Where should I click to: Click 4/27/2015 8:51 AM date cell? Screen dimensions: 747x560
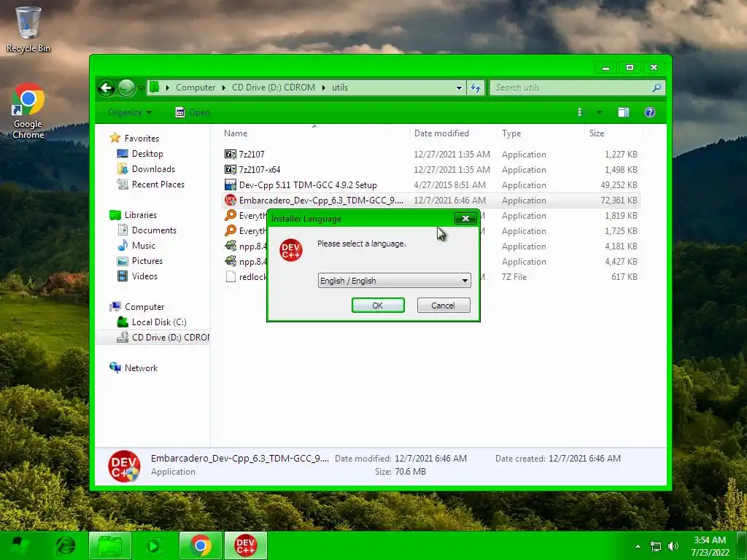[449, 184]
